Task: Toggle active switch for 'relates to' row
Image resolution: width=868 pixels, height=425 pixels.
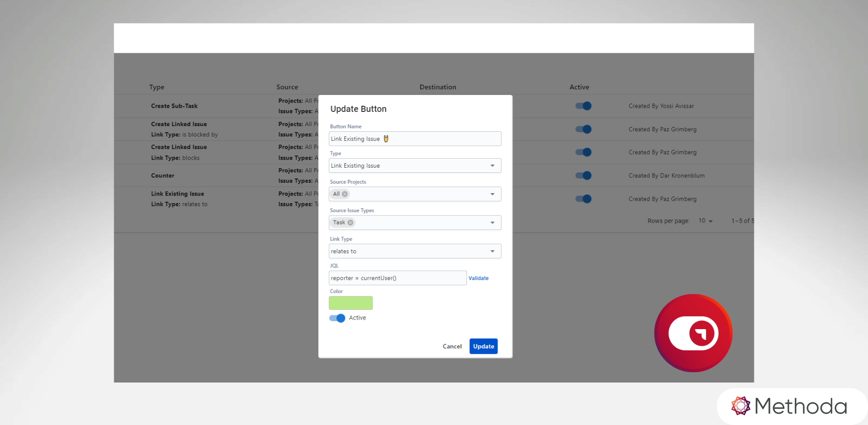Action: [584, 199]
